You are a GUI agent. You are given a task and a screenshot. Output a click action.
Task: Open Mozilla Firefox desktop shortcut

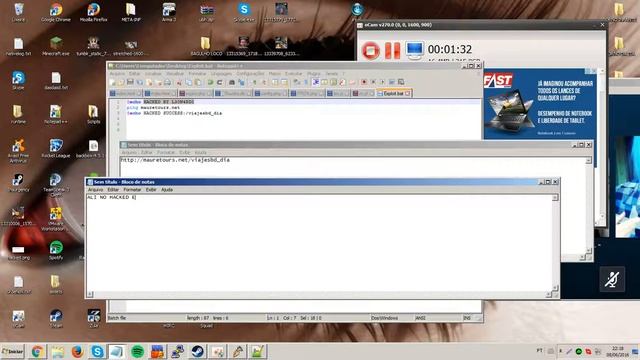pyautogui.click(x=93, y=12)
